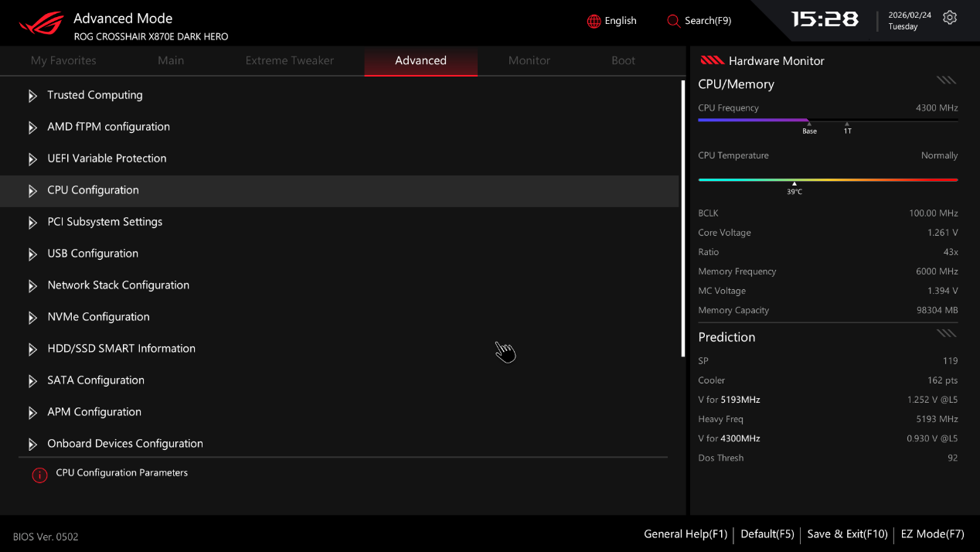Image resolution: width=980 pixels, height=552 pixels.
Task: Click the Search magnifier icon
Action: click(x=673, y=21)
